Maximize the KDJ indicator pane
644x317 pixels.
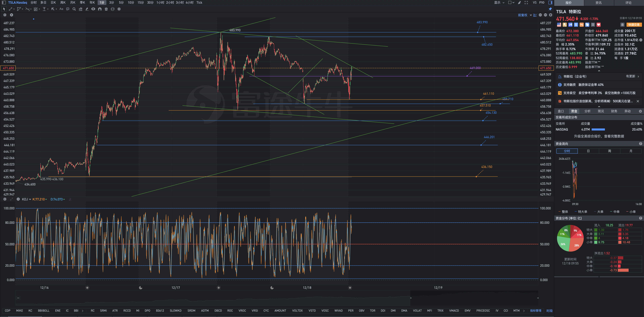coord(12,199)
